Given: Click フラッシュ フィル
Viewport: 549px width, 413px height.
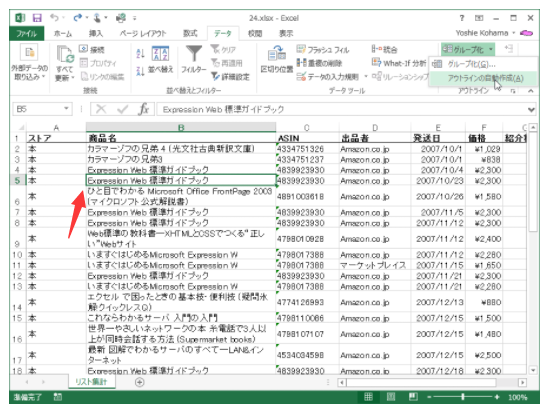Looking at the screenshot, I should [323, 50].
